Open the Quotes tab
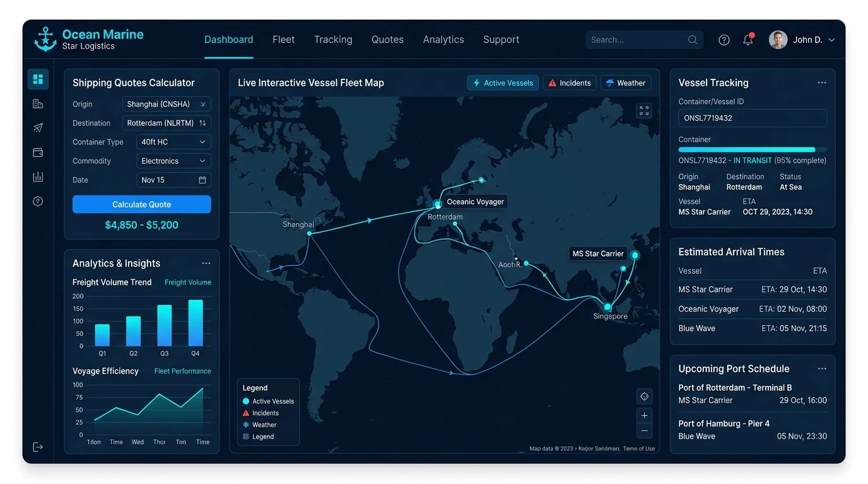Screen dimensions: 868x484 (x=387, y=40)
